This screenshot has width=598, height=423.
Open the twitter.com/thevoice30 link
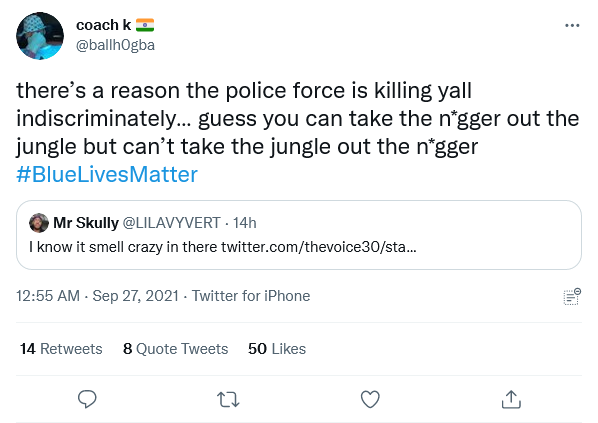pyautogui.click(x=319, y=247)
